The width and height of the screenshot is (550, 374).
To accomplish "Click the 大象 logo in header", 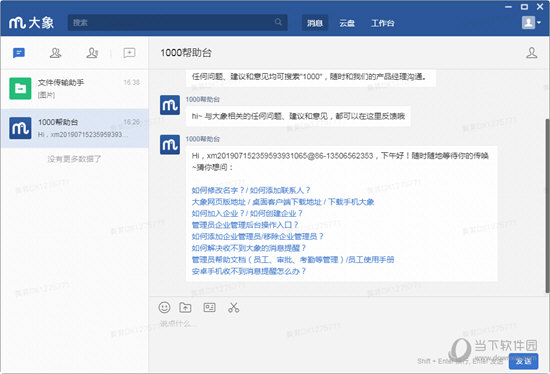I will 31,23.
